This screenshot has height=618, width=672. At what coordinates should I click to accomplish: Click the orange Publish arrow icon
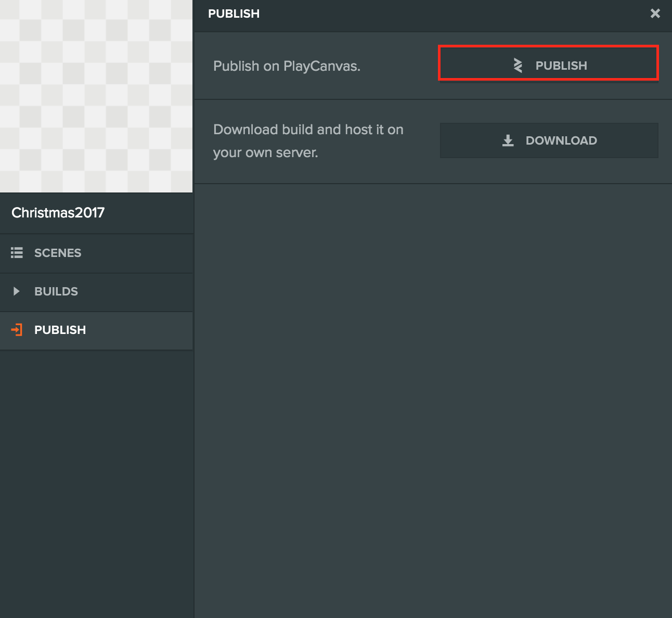(17, 330)
